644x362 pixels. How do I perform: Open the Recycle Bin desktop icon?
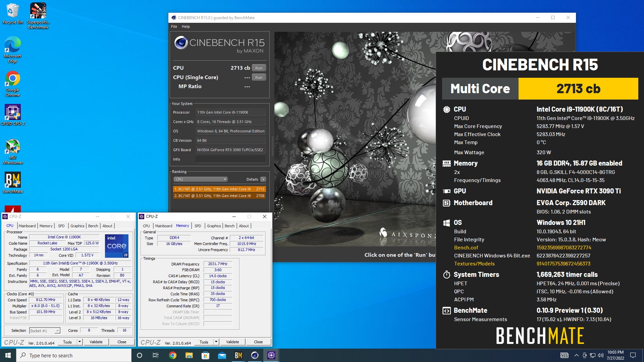pyautogui.click(x=12, y=14)
